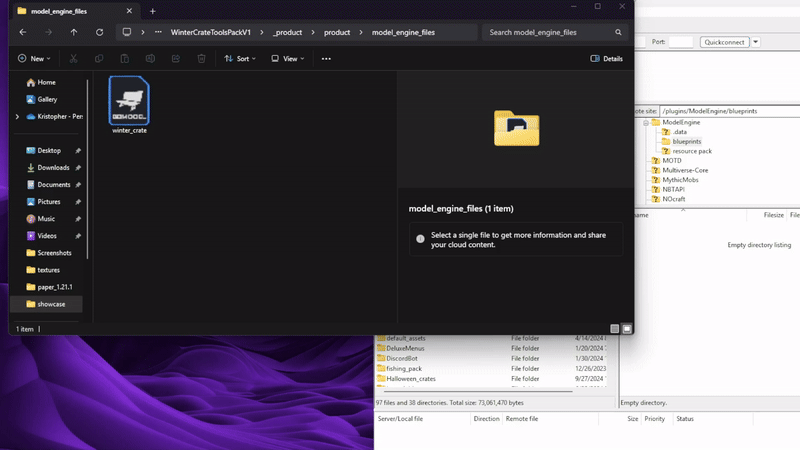Click the Cut scissors icon
800x450 pixels.
pos(73,59)
